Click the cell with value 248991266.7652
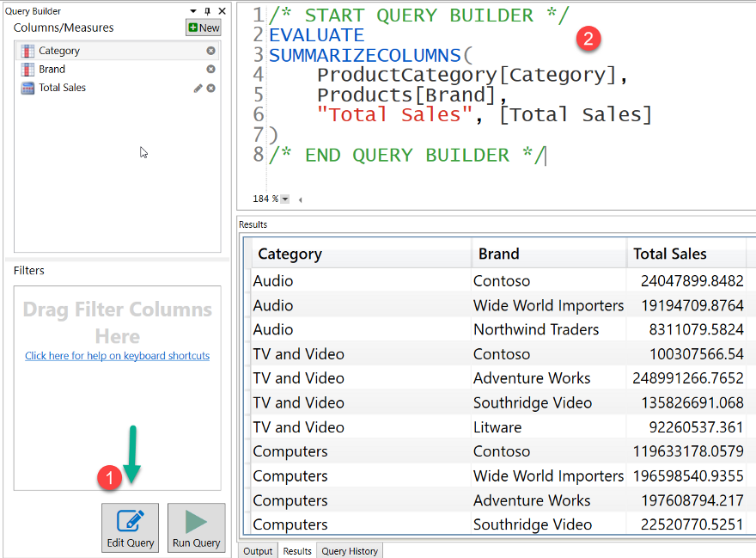 coord(686,378)
